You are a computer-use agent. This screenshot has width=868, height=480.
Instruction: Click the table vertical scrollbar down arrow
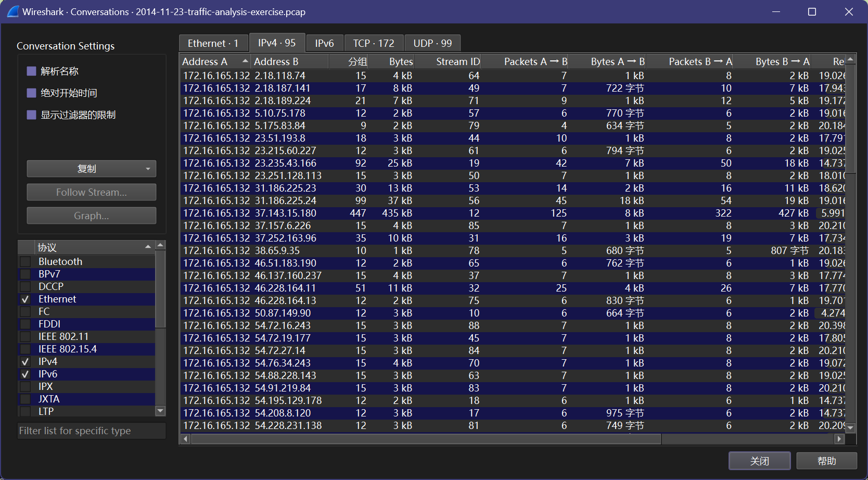(x=850, y=427)
